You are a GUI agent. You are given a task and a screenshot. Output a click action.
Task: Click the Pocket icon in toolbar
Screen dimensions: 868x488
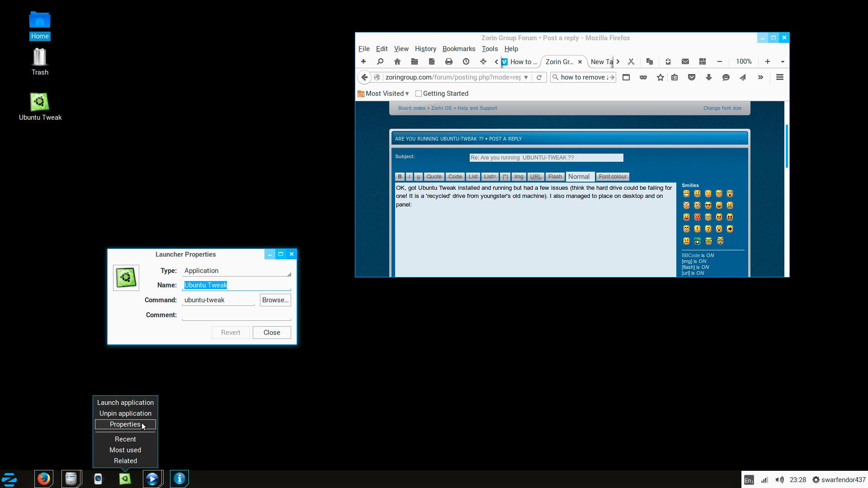(x=691, y=77)
